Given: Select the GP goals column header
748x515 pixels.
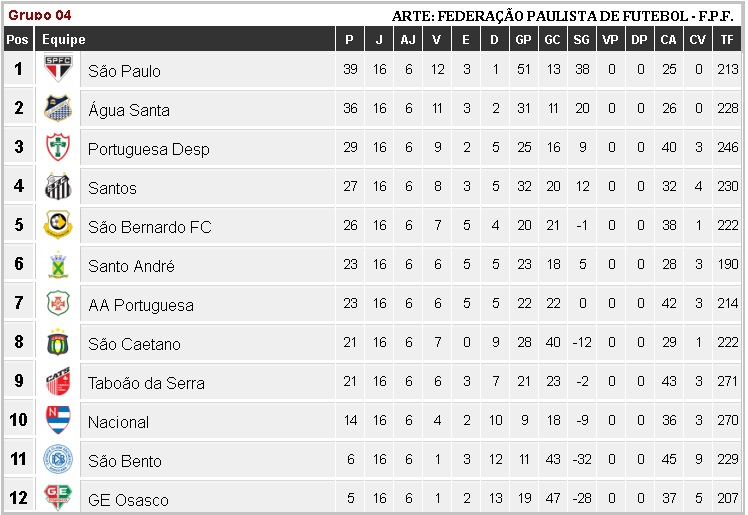Looking at the screenshot, I should pyautogui.click(x=523, y=40).
